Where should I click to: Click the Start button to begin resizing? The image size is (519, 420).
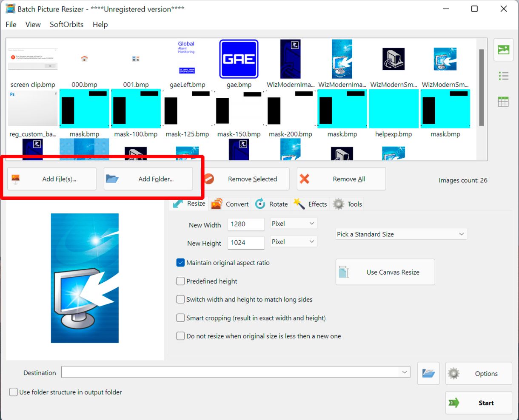point(478,403)
